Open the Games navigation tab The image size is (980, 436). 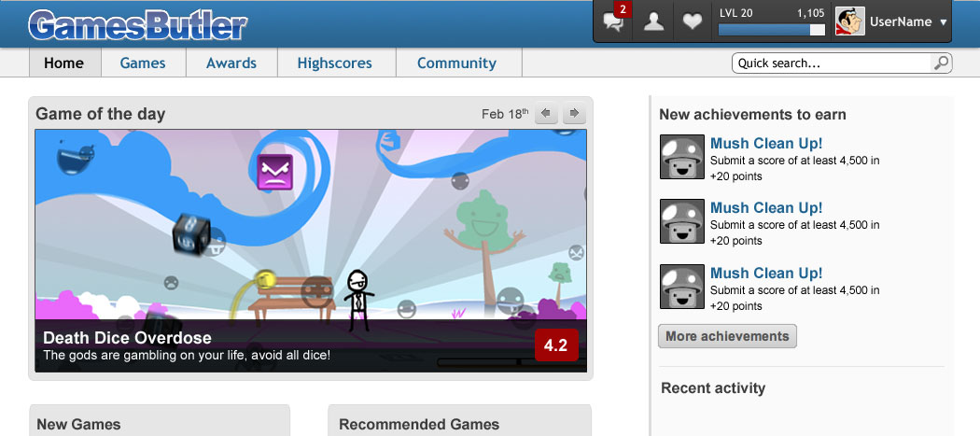143,63
